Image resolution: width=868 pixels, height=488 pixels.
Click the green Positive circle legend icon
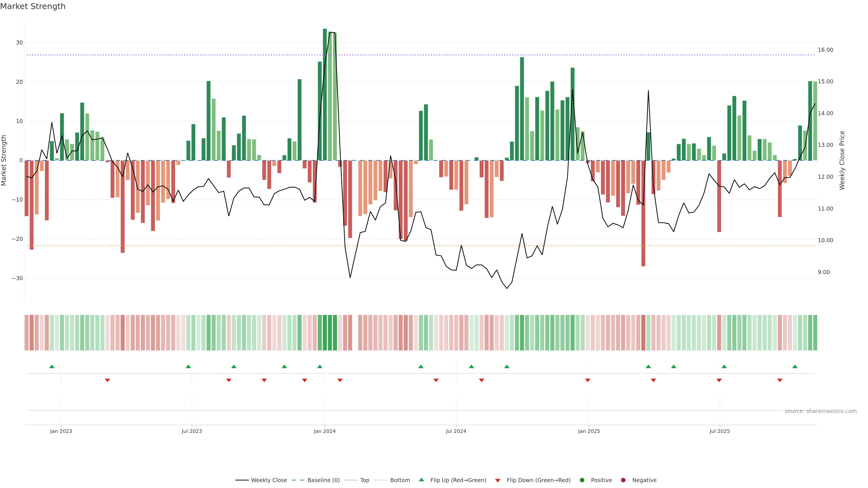point(582,480)
